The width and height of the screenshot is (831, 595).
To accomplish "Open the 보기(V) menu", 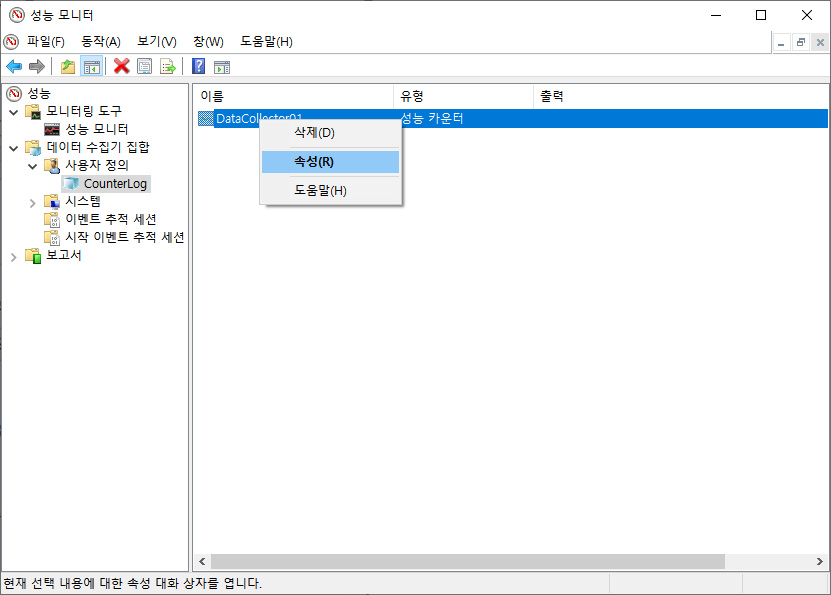I will [x=156, y=41].
